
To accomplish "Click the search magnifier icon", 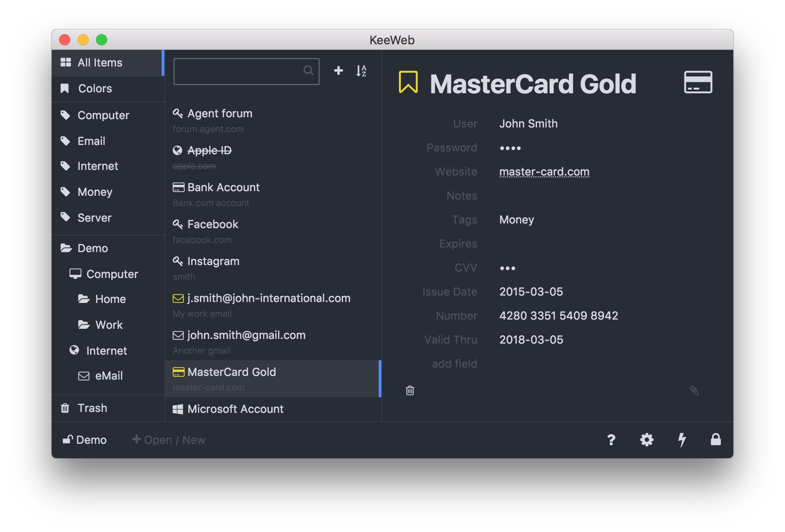I will (308, 71).
